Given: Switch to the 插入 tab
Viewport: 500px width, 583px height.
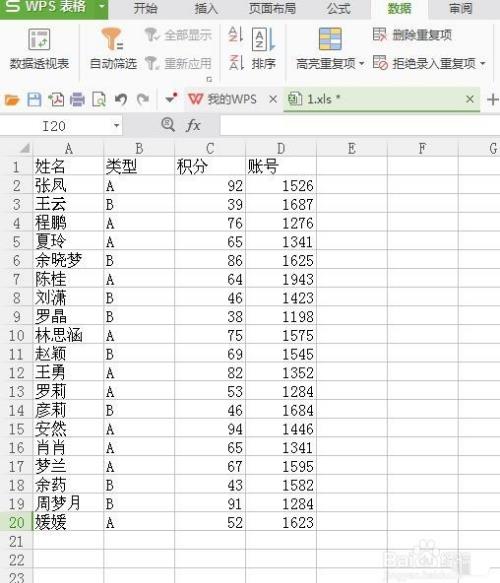Looking at the screenshot, I should 206,8.
